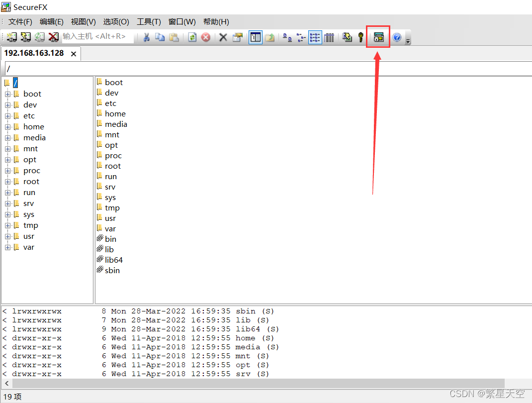This screenshot has height=403, width=532.
Task: Expand the boot folder in tree
Action: pos(7,94)
